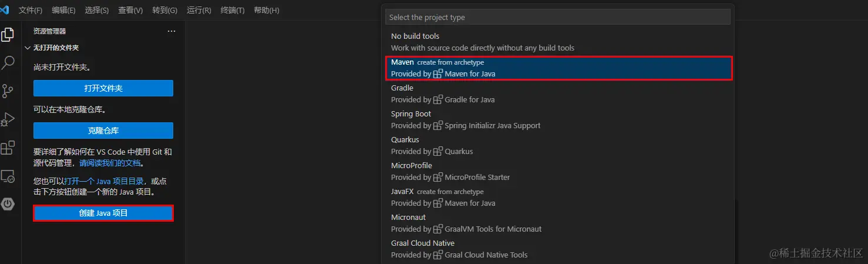
Task: Open the Run and Debug view icon
Action: point(8,119)
